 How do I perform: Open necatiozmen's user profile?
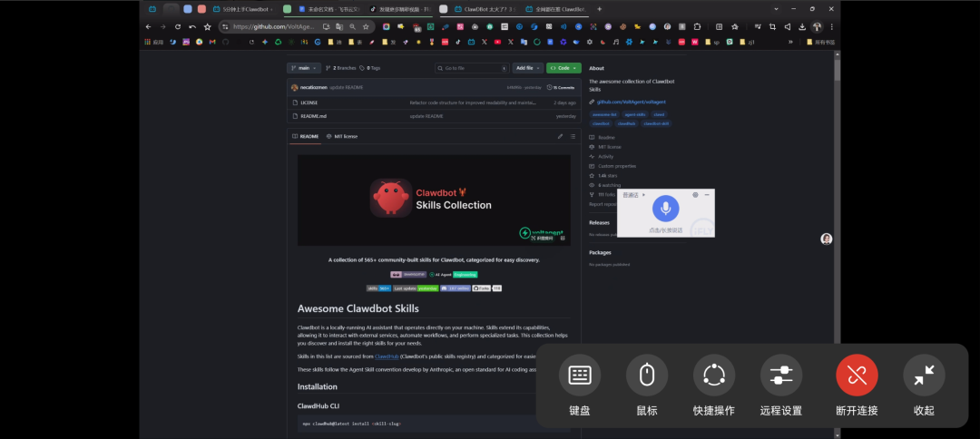click(314, 87)
